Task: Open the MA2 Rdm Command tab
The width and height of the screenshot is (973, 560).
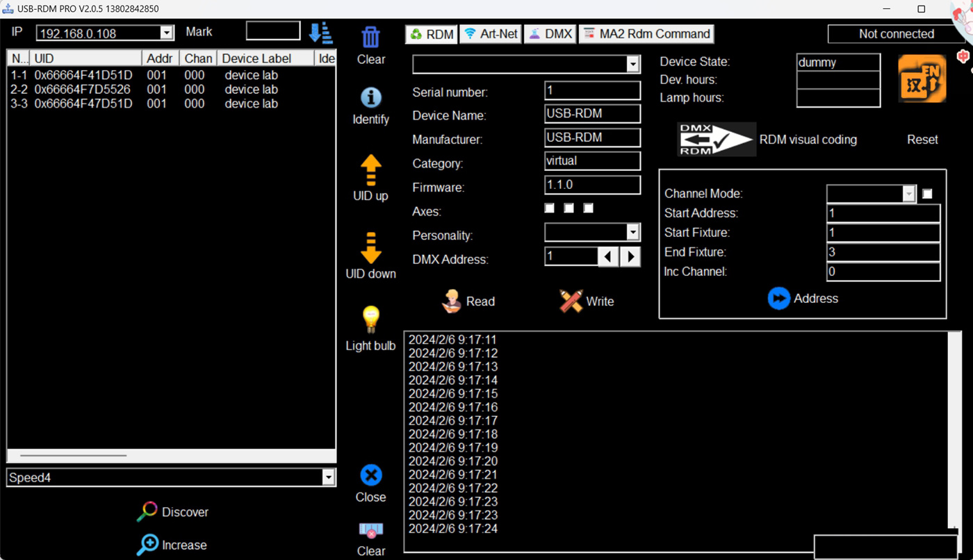Action: (x=646, y=34)
